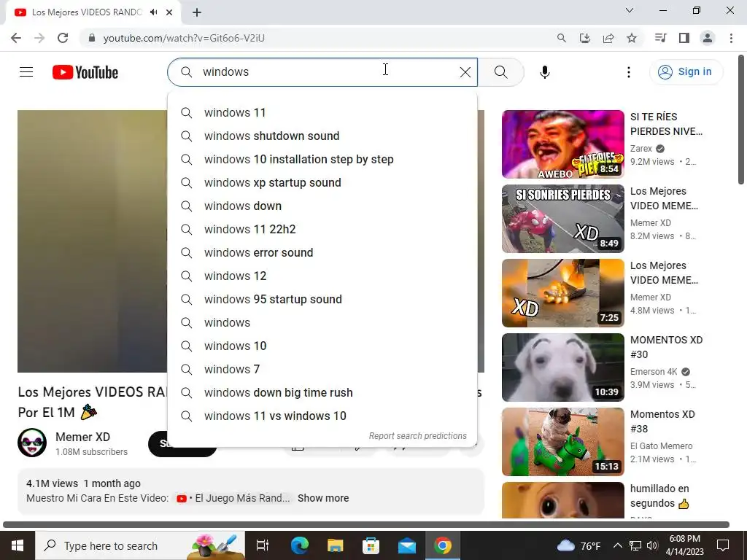747x560 pixels.
Task: Click taskbar search box
Action: [x=140, y=545]
